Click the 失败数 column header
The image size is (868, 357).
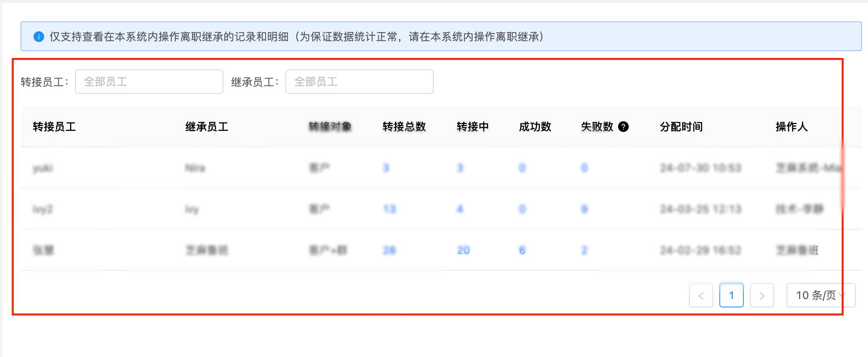pyautogui.click(x=597, y=127)
